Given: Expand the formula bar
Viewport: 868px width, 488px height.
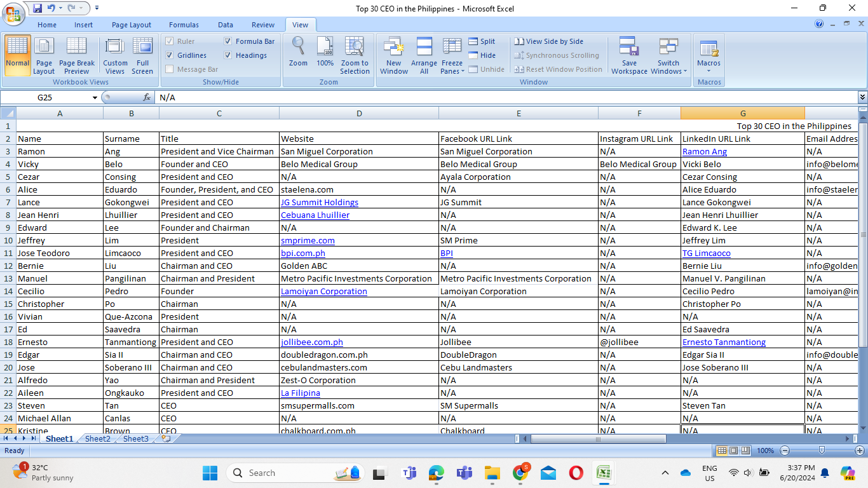Looking at the screenshot, I should 862,97.
